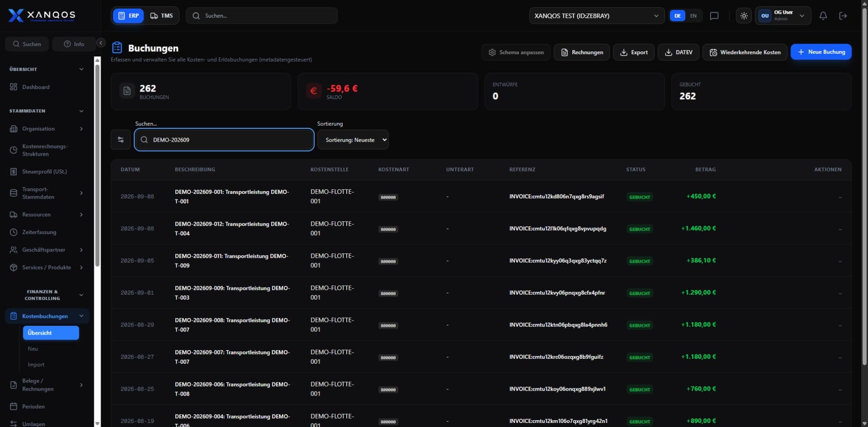Click reference INVOICE:cmtu12ktn06pbqxg8la4pnnh6
Screen dimensions: 868x427
tap(558, 325)
